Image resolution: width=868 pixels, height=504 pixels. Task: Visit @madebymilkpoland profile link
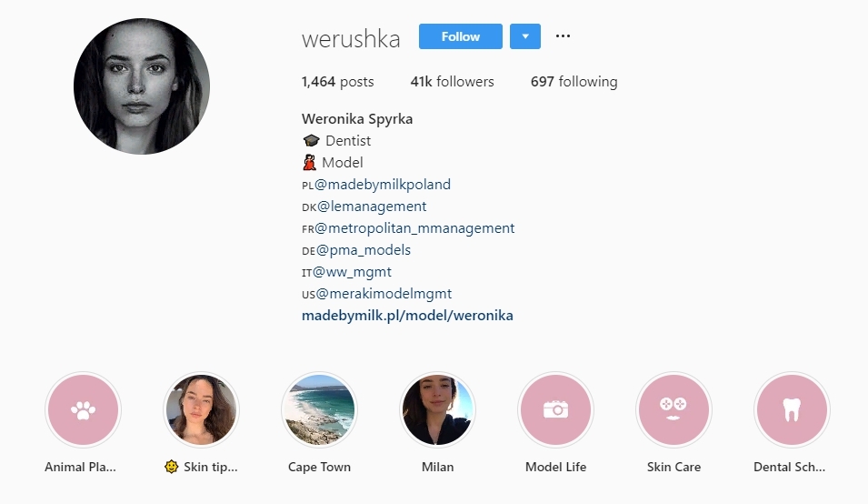383,185
